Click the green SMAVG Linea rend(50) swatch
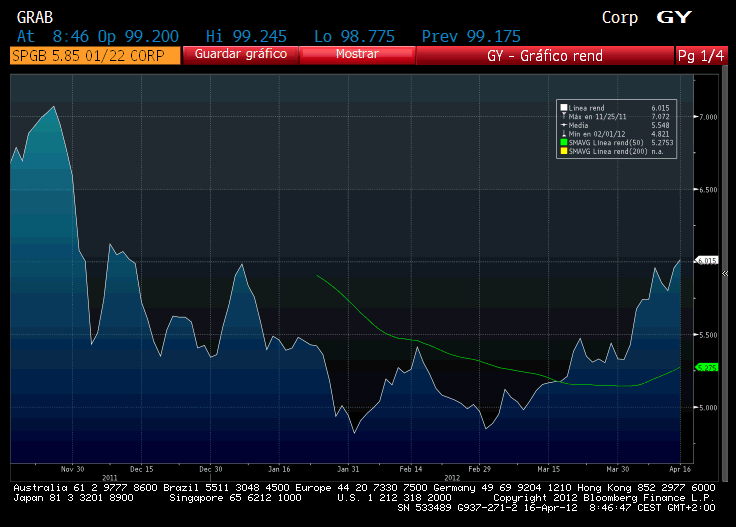Viewport: 736px width, 527px height. click(564, 142)
